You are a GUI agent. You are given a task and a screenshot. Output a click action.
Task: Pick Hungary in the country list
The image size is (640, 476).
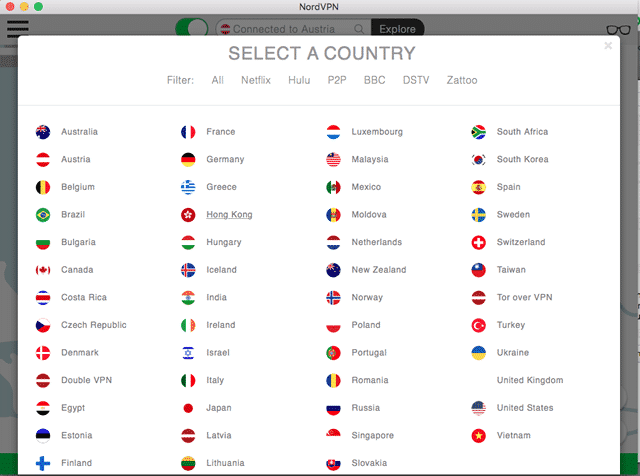coord(224,242)
